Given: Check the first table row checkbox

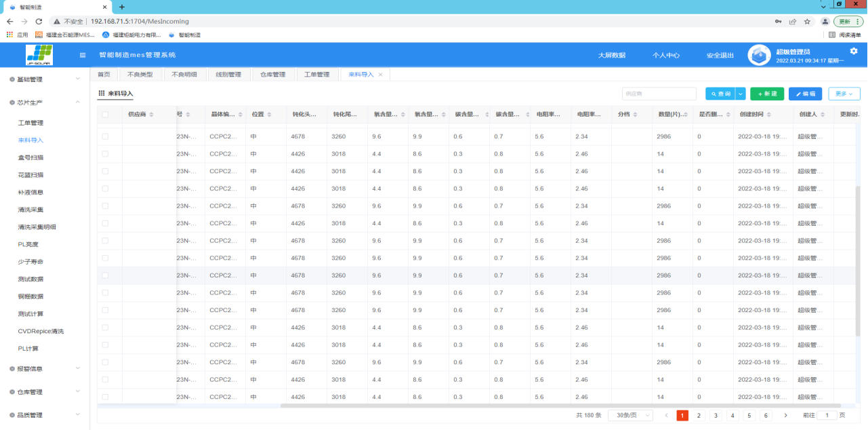Looking at the screenshot, I should point(105,137).
